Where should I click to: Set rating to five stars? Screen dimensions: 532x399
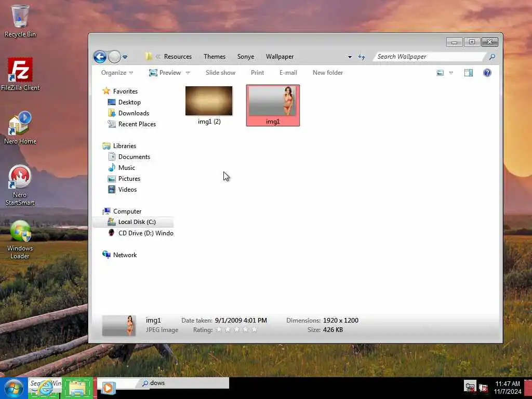[x=255, y=329]
